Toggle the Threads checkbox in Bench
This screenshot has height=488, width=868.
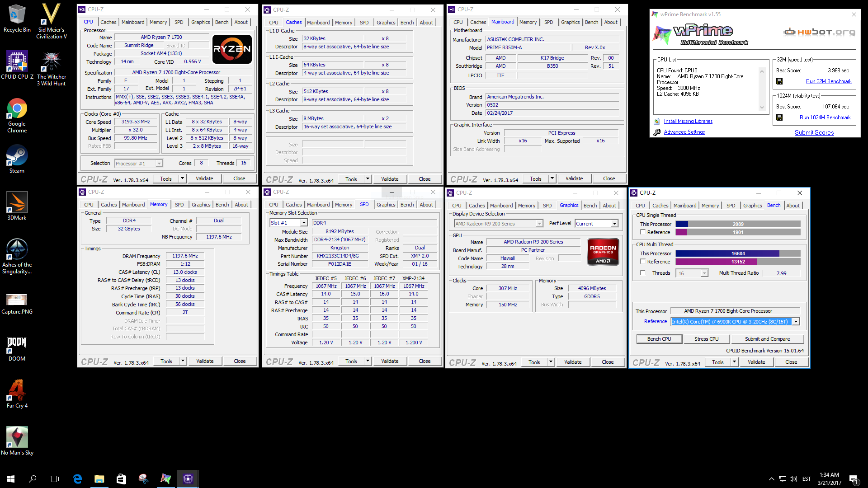tap(643, 273)
